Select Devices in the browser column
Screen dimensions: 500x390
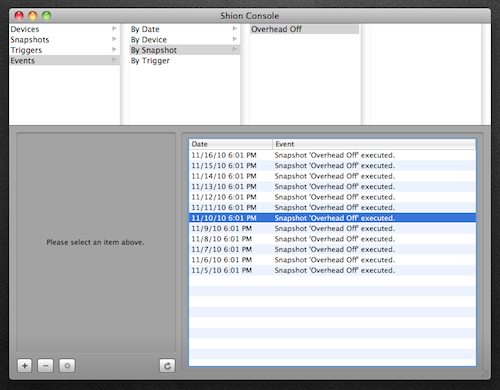64,29
